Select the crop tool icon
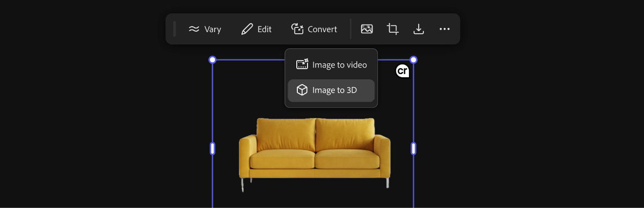The height and width of the screenshot is (208, 644). click(393, 29)
